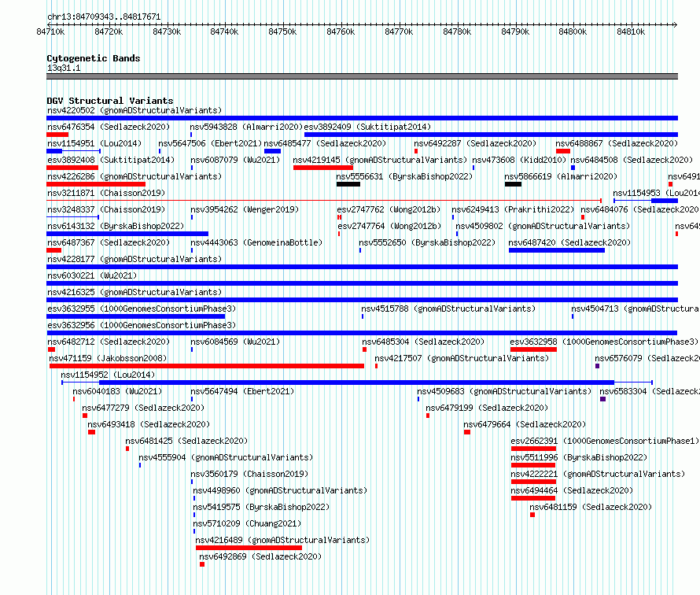
Task: Click the black bar under nsv5866619
Action: pos(513,184)
